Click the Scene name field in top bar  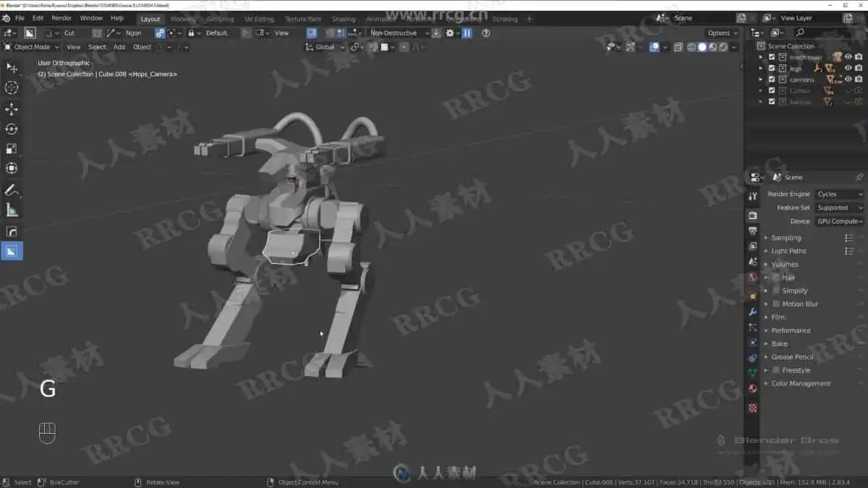(x=702, y=18)
